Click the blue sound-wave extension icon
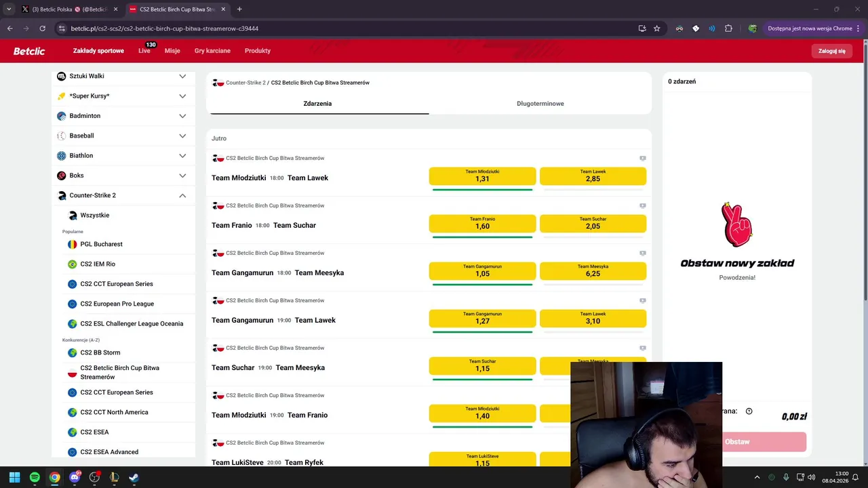Viewport: 868px width, 488px height. point(712,28)
